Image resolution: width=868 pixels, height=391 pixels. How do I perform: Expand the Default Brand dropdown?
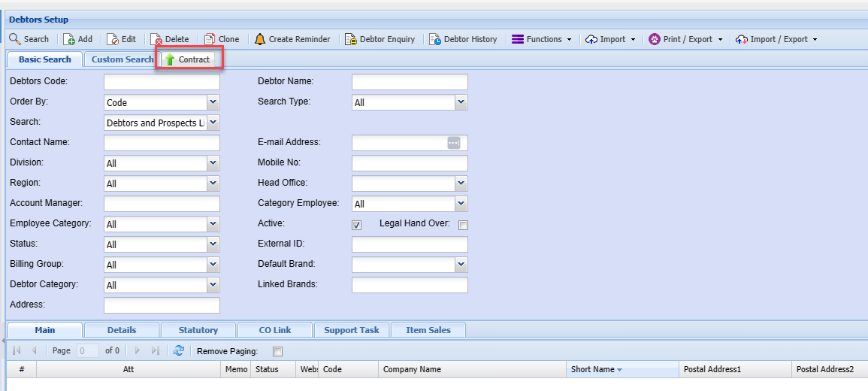coord(461,265)
